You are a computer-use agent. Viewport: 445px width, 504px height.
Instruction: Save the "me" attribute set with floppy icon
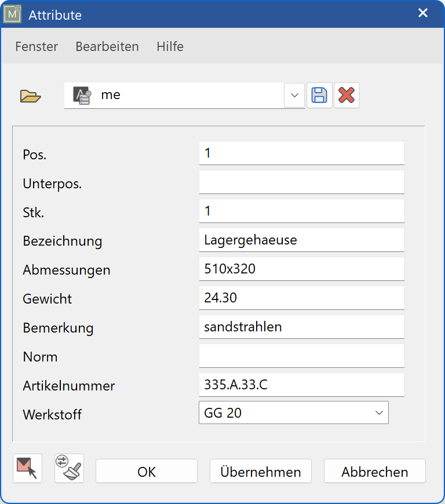coord(319,95)
